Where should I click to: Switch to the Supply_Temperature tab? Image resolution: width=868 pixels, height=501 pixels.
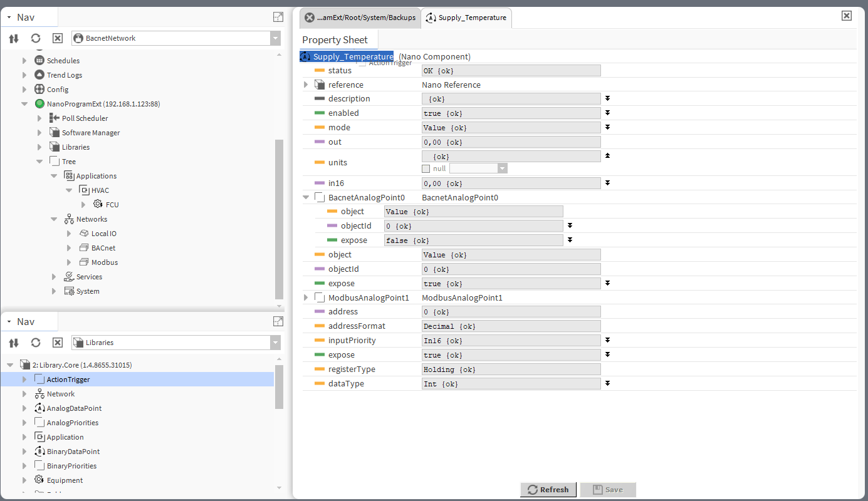466,18
